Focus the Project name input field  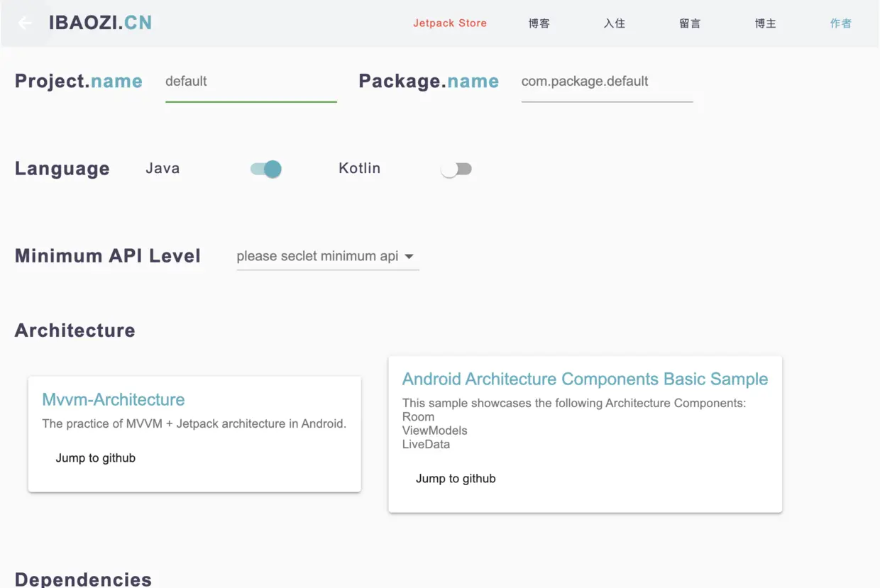[x=251, y=82]
